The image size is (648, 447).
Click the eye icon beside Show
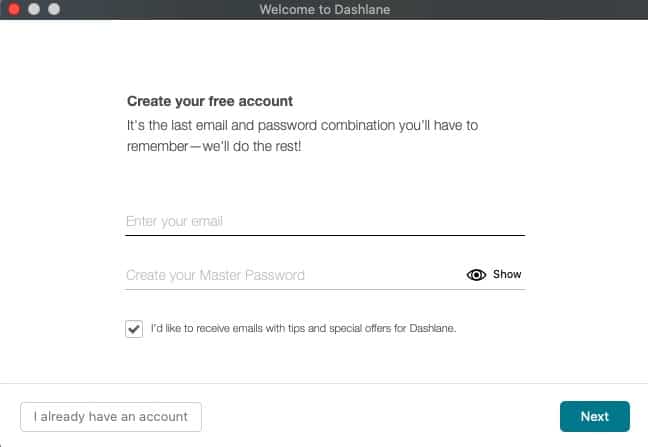tap(476, 275)
